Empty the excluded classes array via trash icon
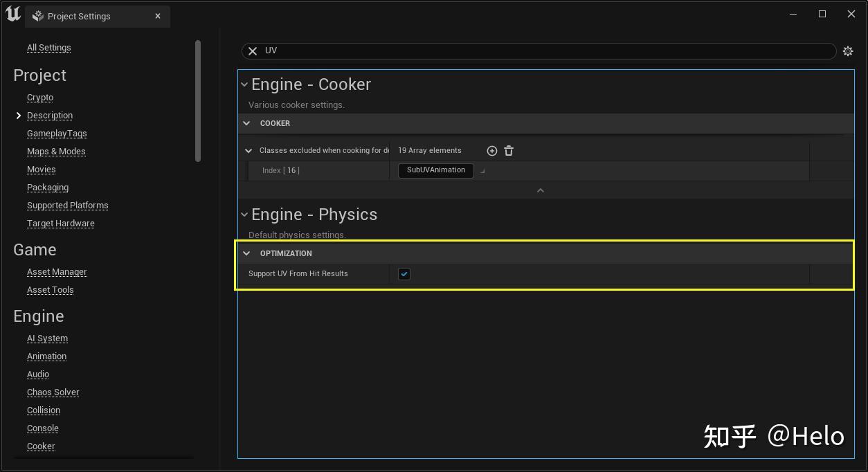Viewport: 868px width, 472px height. (x=509, y=150)
